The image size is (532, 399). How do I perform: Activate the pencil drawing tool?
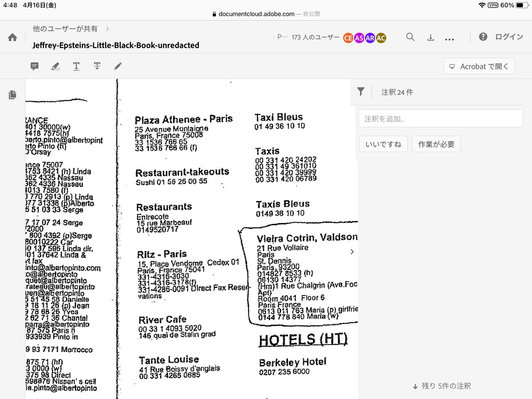[118, 66]
